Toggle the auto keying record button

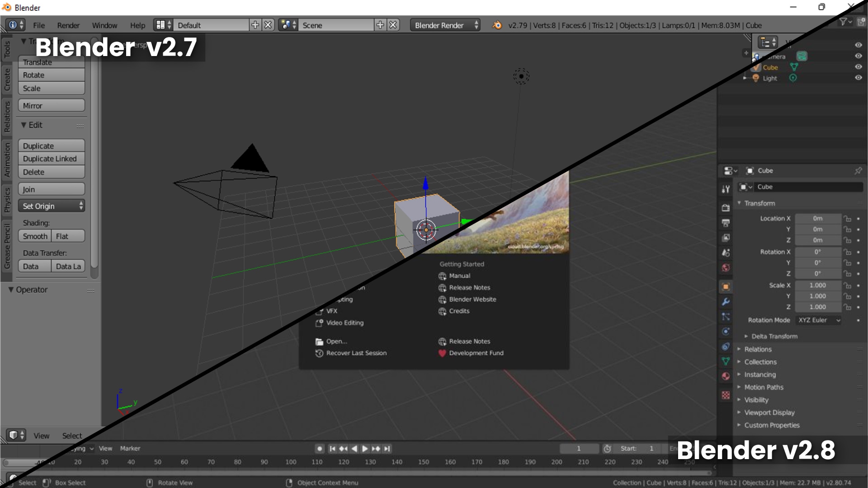click(320, 449)
